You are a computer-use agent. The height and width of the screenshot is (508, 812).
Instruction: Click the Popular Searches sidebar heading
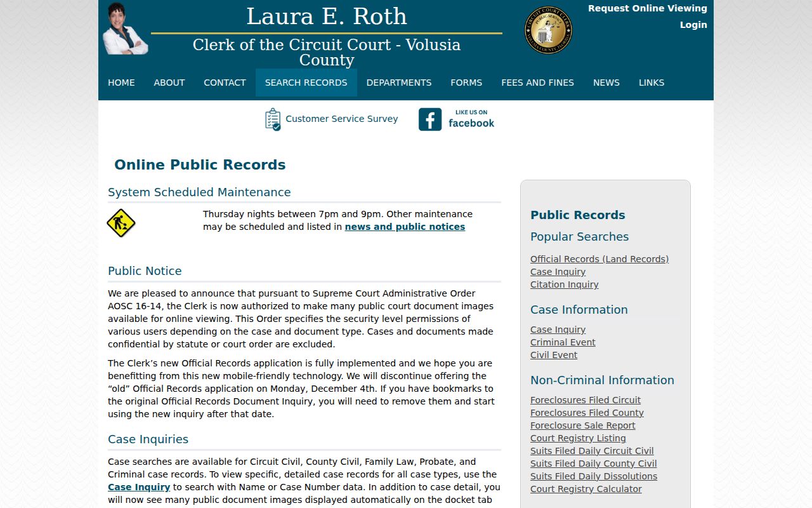click(580, 237)
